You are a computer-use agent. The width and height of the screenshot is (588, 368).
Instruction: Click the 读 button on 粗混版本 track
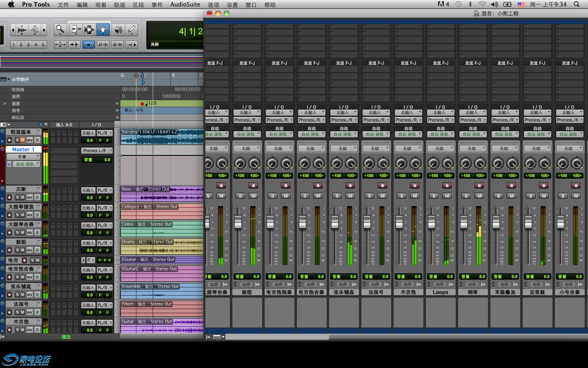38,140
